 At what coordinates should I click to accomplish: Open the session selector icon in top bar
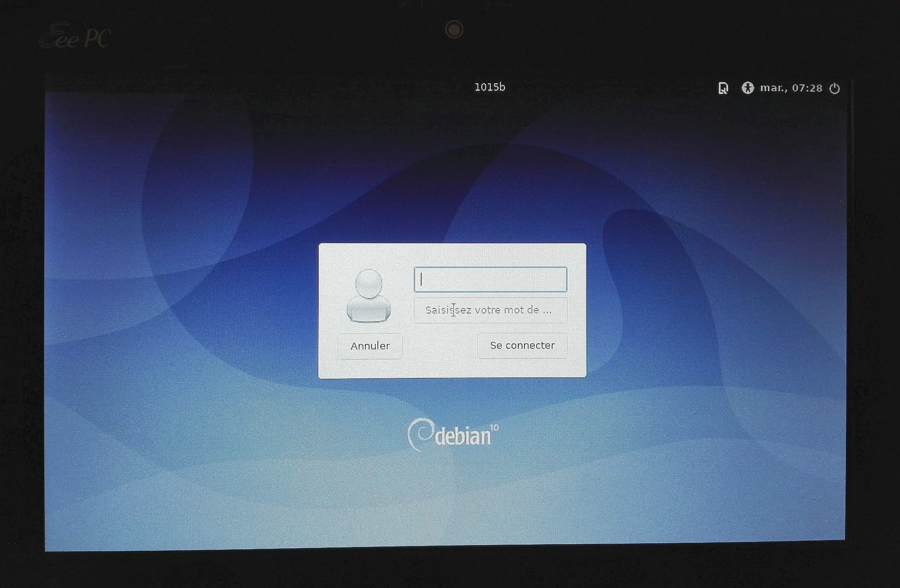[x=723, y=88]
